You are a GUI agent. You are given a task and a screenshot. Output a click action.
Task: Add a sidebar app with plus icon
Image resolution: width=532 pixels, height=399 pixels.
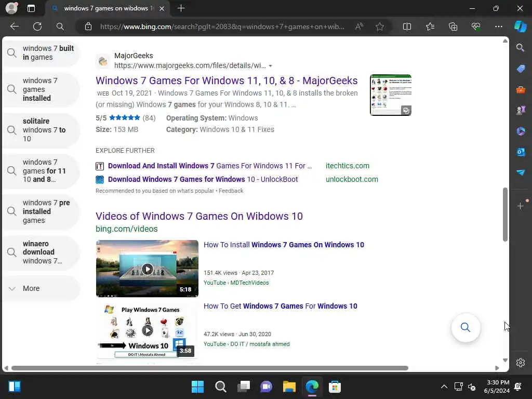521,206
